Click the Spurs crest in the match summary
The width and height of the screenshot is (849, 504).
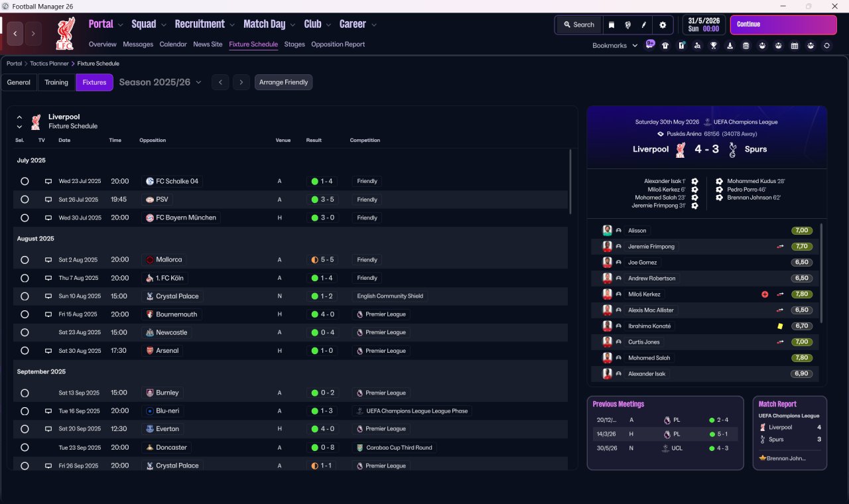click(732, 150)
